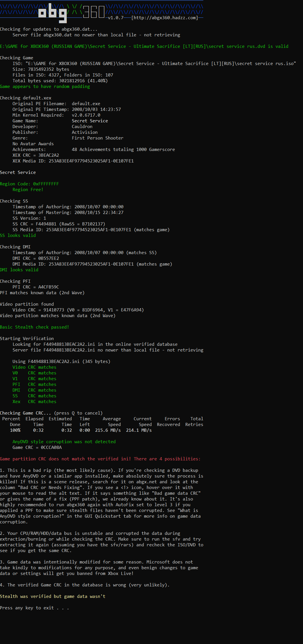Viewport: 303px width, 644px height.
Task: Click 'Looking for F44948813BEAC2A2.ini' database line
Action: [x=95, y=344]
